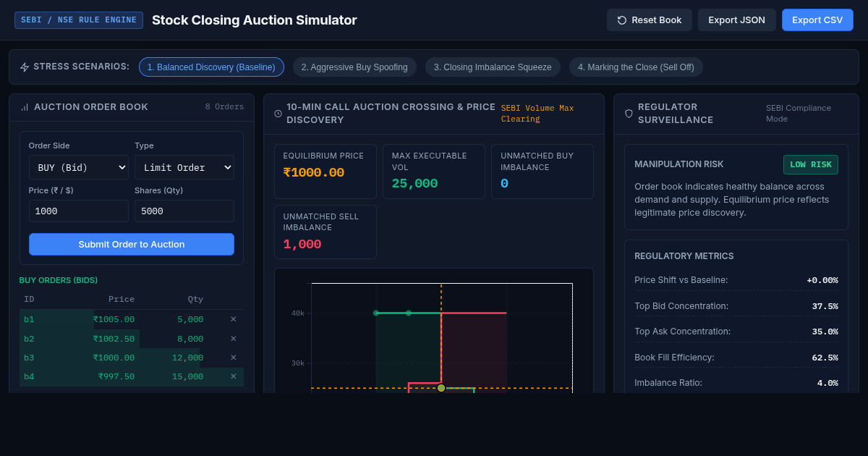Screen dimensions: 868x456
Task: Click the 40k axis label on chart
Action: (x=298, y=313)
